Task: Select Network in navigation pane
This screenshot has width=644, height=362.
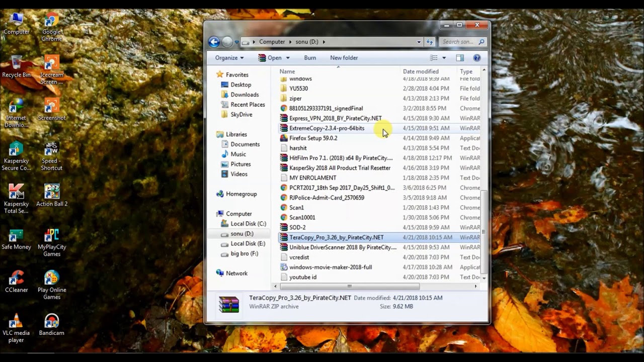Action: click(236, 274)
